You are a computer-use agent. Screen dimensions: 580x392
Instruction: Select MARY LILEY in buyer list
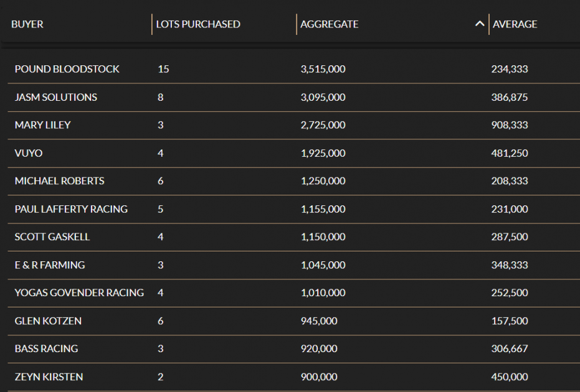[42, 125]
